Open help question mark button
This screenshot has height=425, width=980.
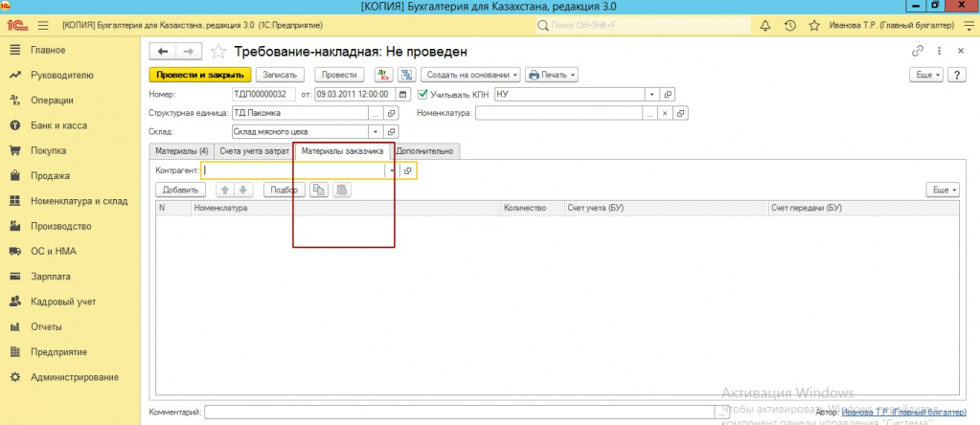pyautogui.click(x=957, y=75)
